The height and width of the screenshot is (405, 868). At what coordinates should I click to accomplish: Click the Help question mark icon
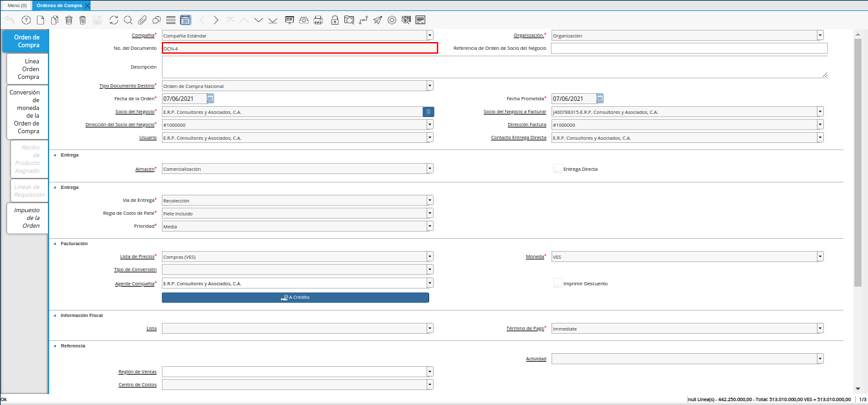tap(26, 20)
